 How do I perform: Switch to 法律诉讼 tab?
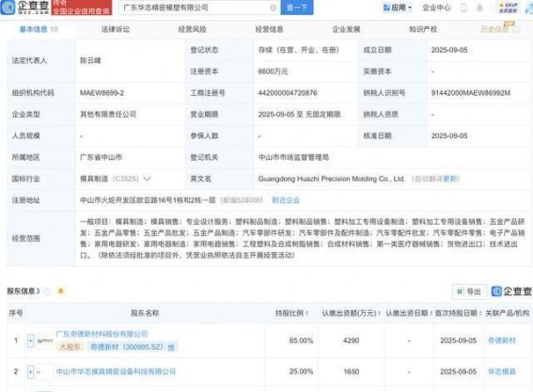coord(116,29)
